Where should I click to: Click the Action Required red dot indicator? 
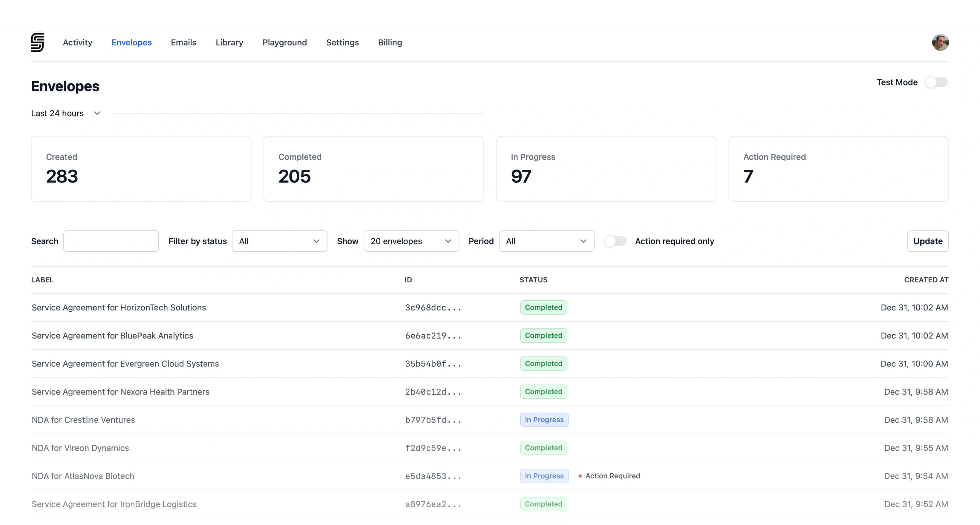[580, 476]
